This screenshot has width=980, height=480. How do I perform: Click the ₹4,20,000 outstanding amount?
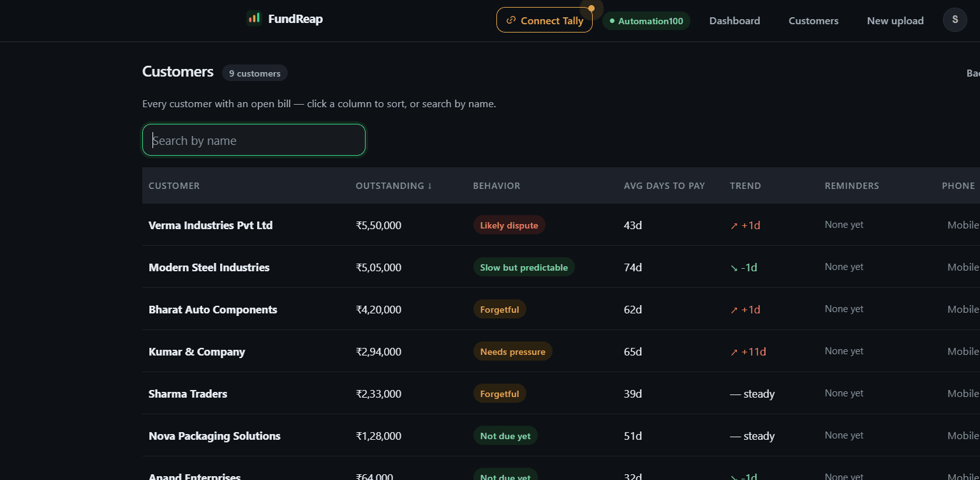(x=378, y=310)
